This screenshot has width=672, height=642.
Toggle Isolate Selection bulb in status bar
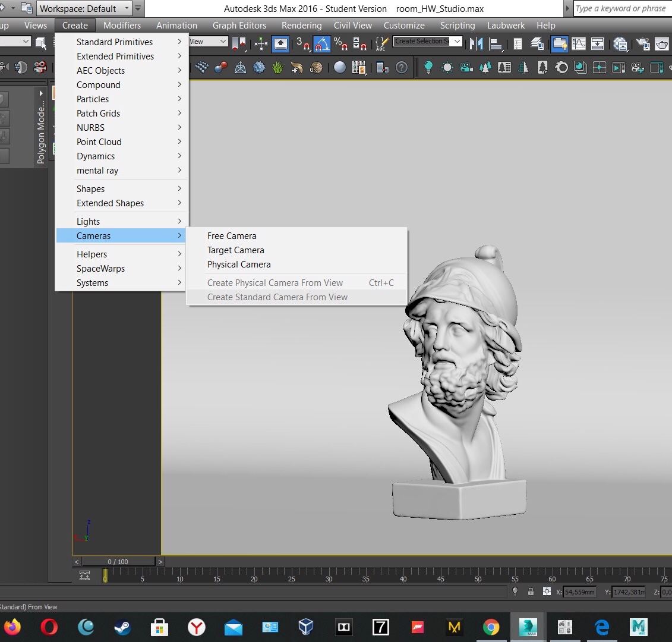[515, 591]
